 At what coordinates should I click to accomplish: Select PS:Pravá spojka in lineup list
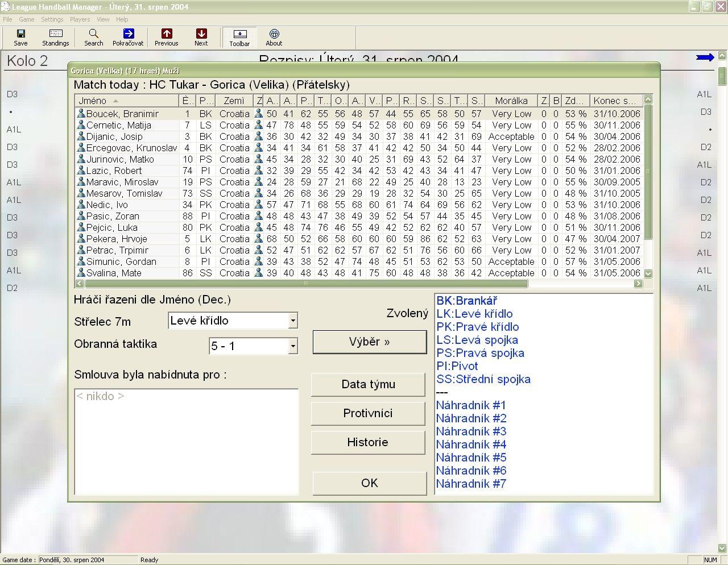click(481, 353)
